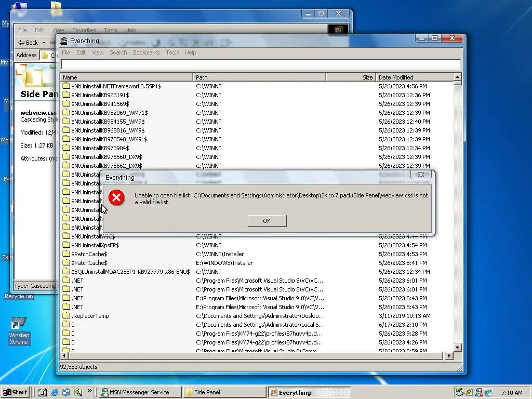Viewport: 532px width, 399px height.
Task: Select the $NtUninstall.NETFramework3.5SP1$ folder icon
Action: pyautogui.click(x=66, y=86)
